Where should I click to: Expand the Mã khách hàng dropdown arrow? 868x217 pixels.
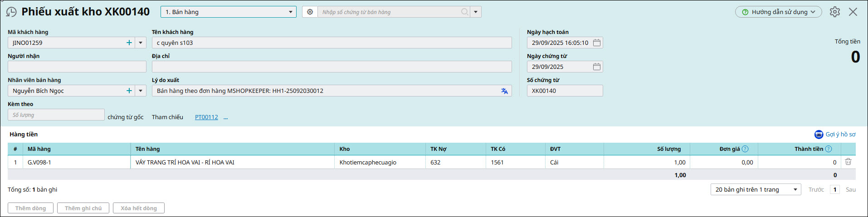[141, 43]
